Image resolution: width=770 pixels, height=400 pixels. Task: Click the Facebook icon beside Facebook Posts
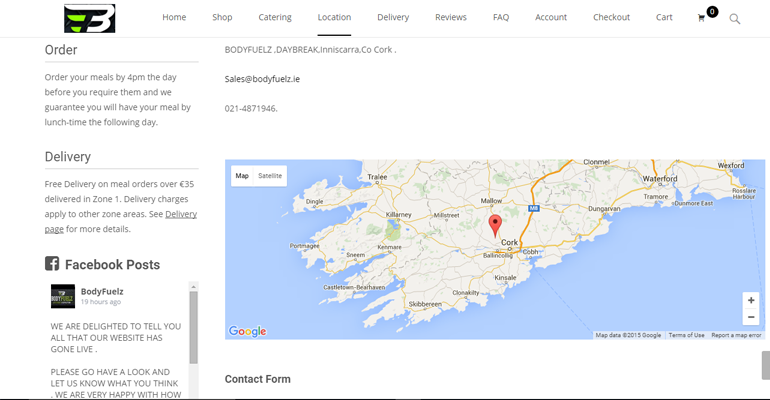click(52, 264)
